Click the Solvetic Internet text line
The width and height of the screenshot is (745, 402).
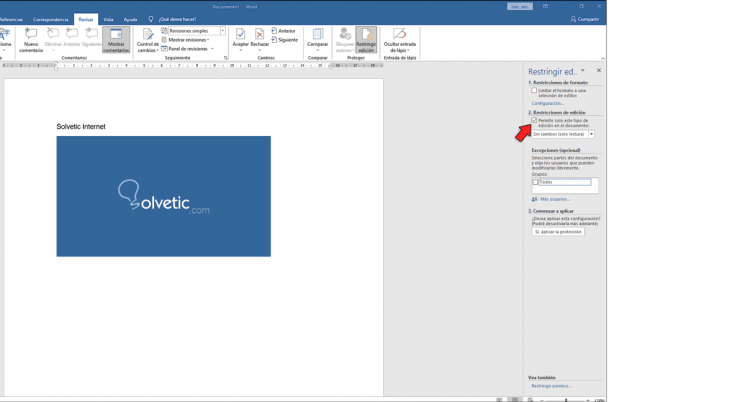coord(81,126)
